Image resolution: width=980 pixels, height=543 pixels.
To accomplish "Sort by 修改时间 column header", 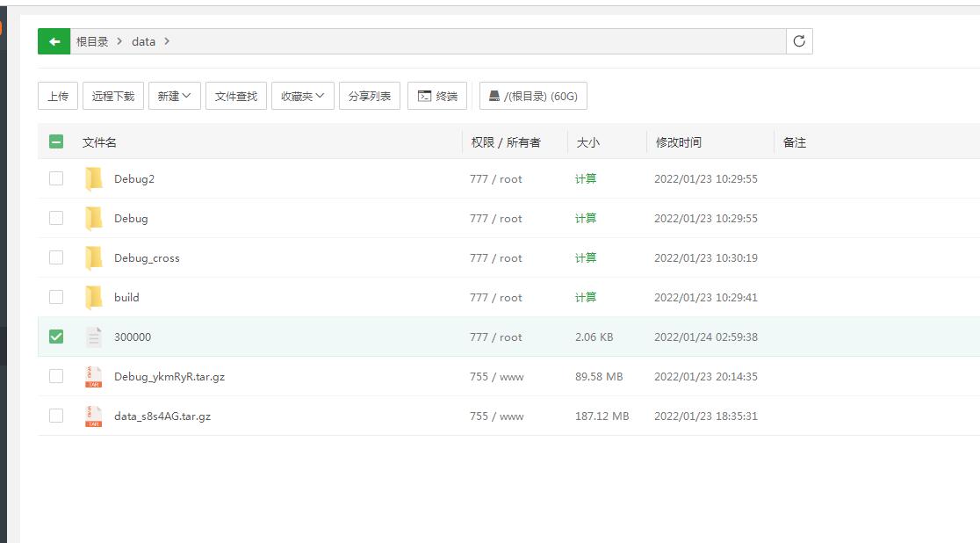I will click(678, 142).
